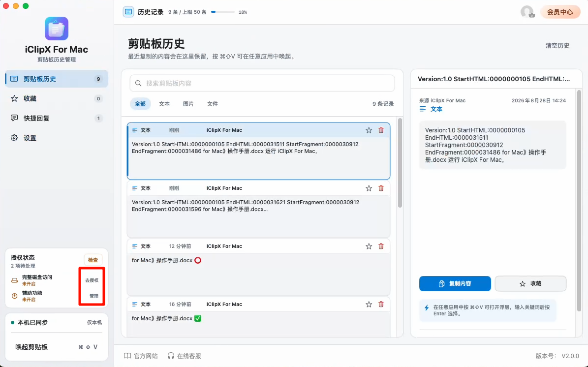Open the 在线客服 link

(x=184, y=356)
